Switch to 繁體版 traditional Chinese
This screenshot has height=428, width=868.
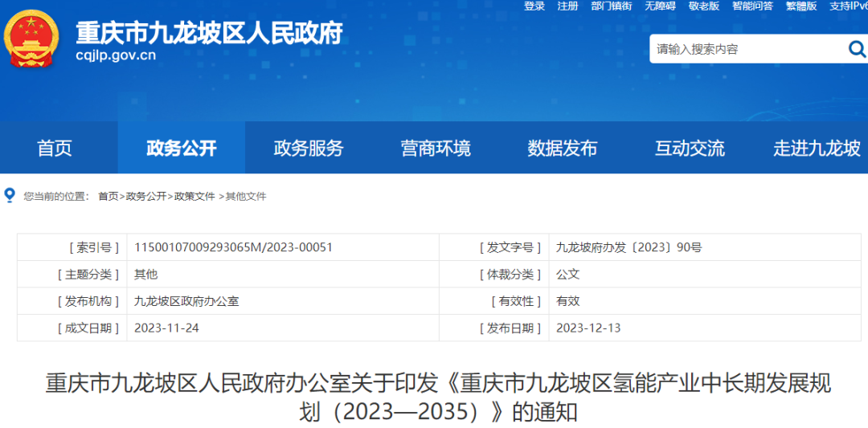(x=800, y=6)
